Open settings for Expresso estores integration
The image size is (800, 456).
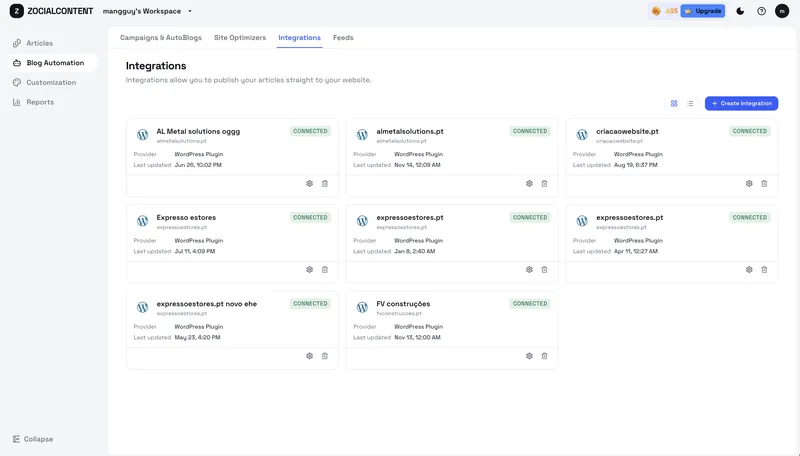[x=309, y=270]
